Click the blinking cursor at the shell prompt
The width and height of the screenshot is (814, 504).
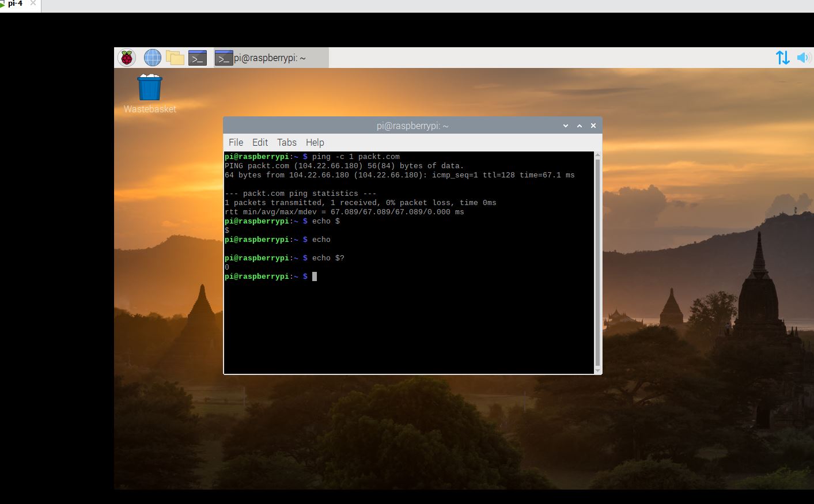[315, 276]
